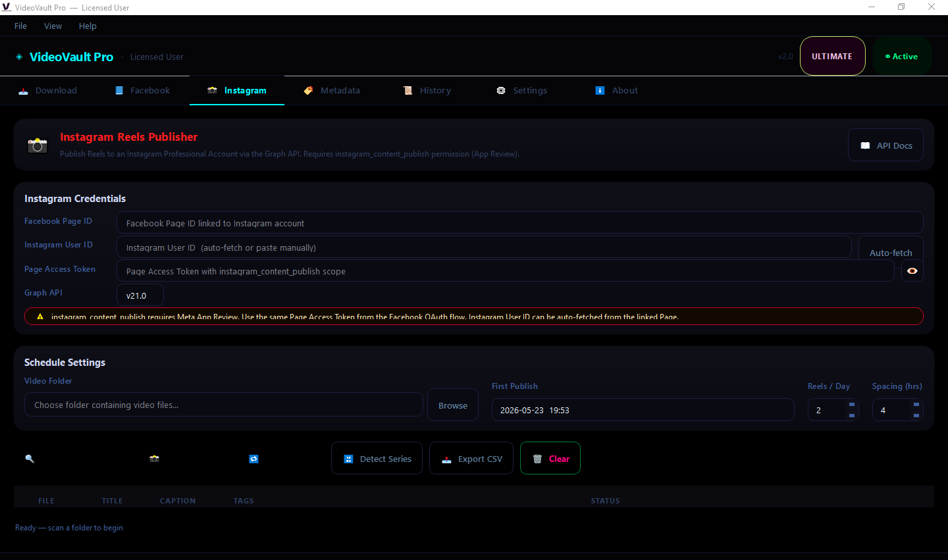This screenshot has width=948, height=560.
Task: Go to the History tab
Action: (x=427, y=91)
